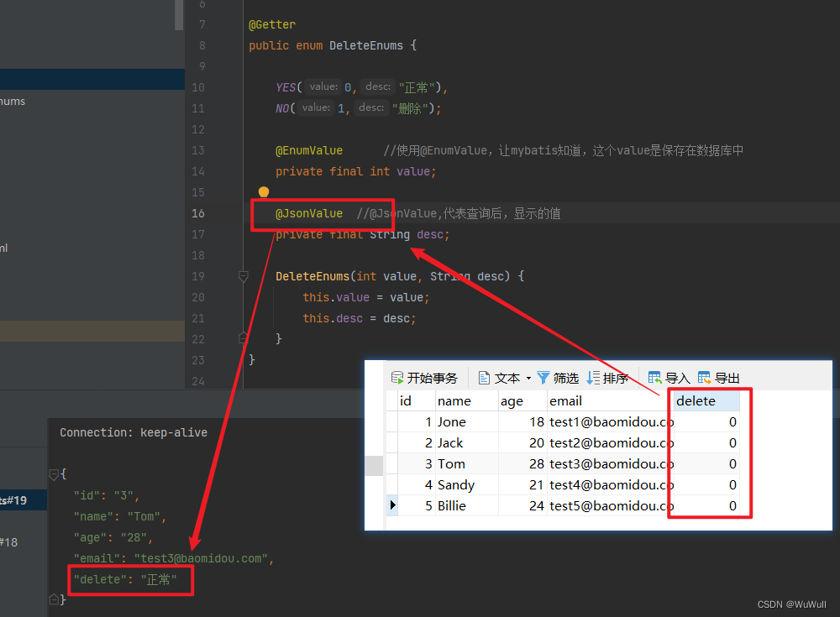Screen dimensions: 840x617
Task: Collapse the JSON response opening brace fold
Action: pyautogui.click(x=54, y=474)
